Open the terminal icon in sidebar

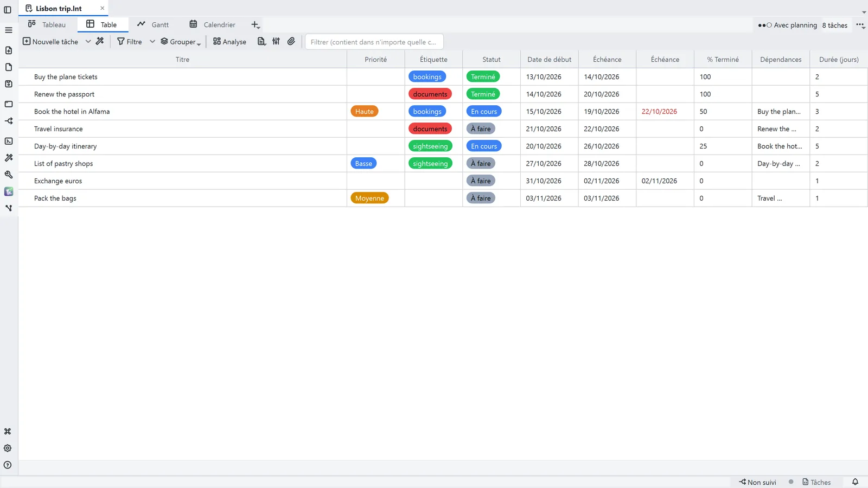click(9, 141)
